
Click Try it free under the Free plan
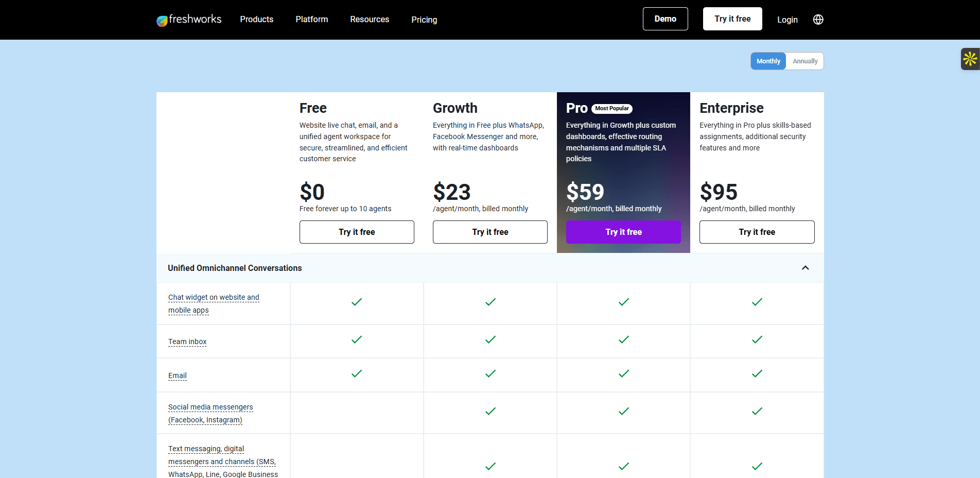pos(357,232)
